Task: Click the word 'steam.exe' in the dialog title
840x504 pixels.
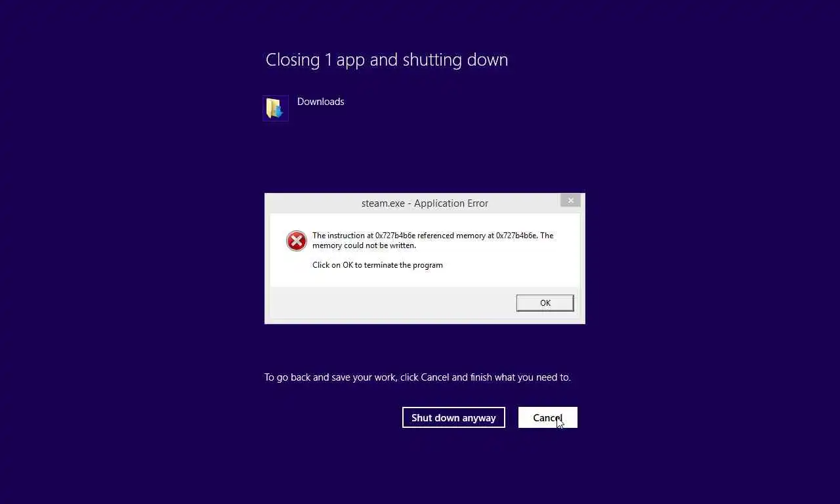Action: click(x=383, y=203)
